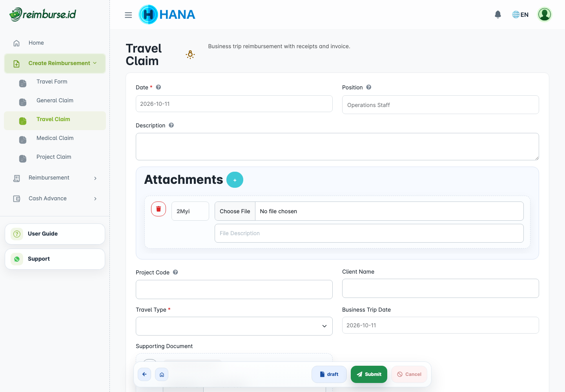Click the File Description field
This screenshot has width=565, height=392.
[369, 233]
